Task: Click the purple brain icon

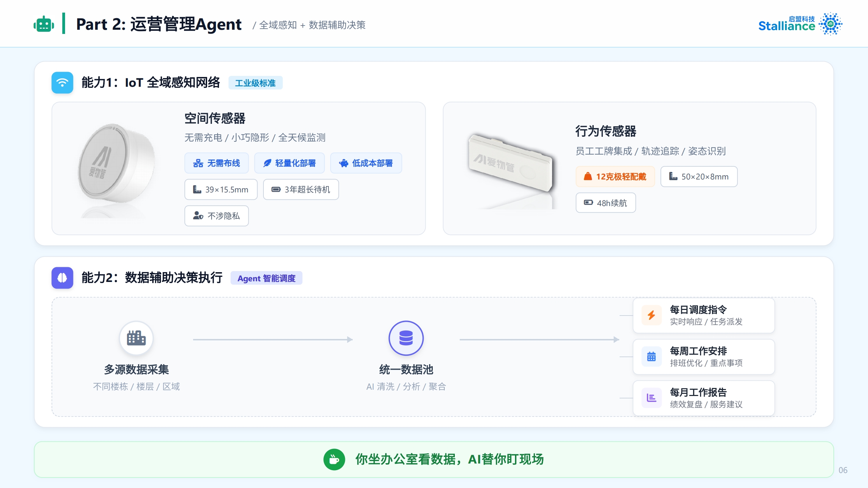Action: coord(62,278)
